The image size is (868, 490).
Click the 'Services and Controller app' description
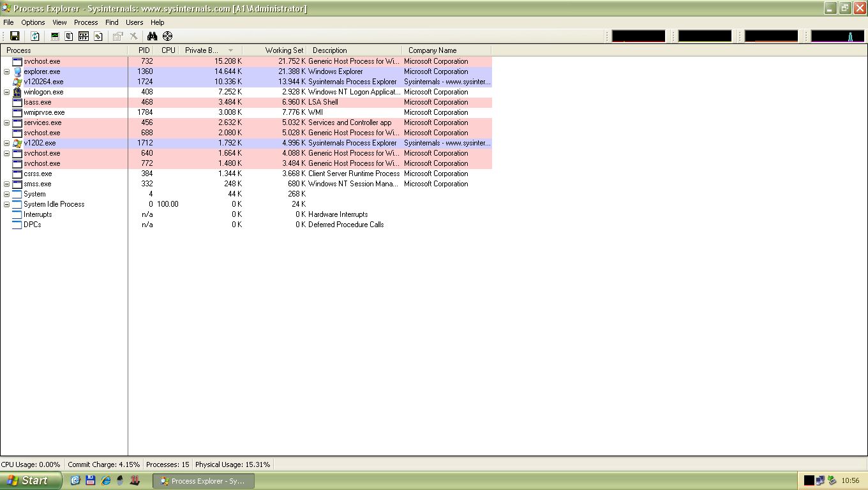tap(350, 122)
